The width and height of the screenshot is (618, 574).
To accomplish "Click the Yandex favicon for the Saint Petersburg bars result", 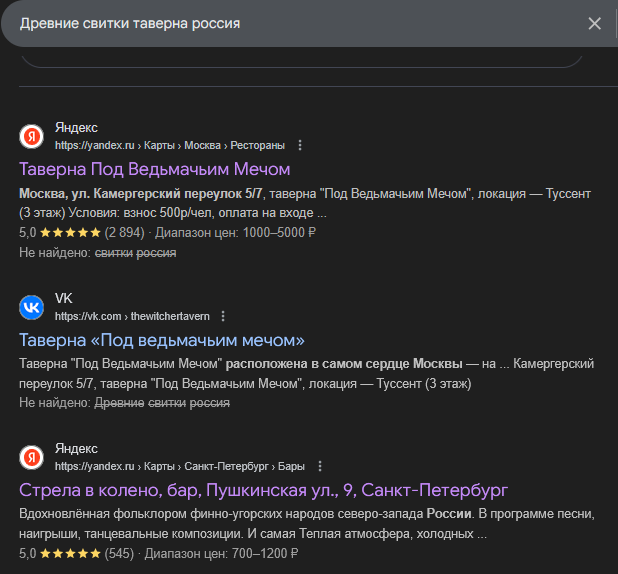I will (x=32, y=457).
